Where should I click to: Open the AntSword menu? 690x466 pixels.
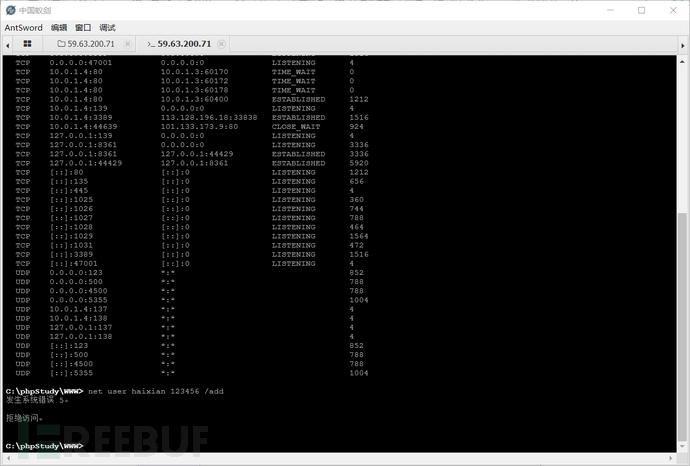point(23,28)
